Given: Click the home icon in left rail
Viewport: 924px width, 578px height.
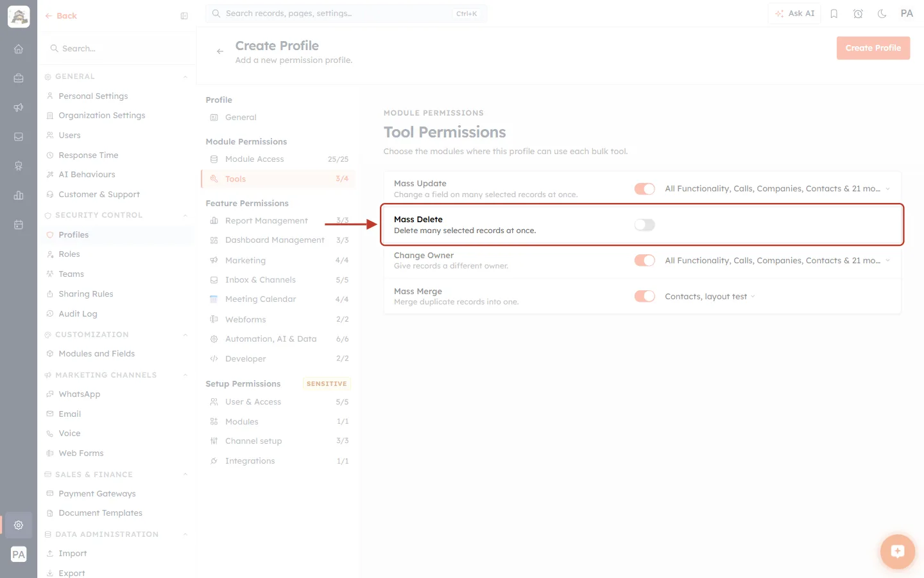Looking at the screenshot, I should tap(19, 49).
